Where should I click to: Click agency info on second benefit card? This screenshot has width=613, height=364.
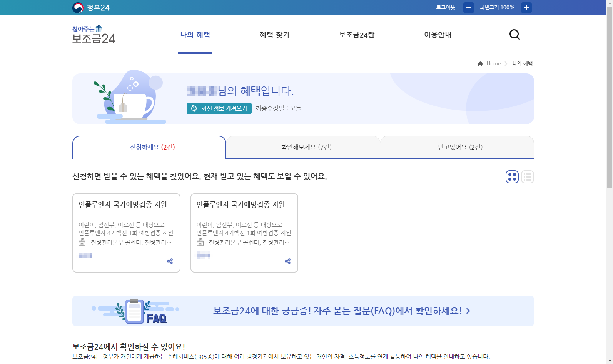tap(243, 243)
